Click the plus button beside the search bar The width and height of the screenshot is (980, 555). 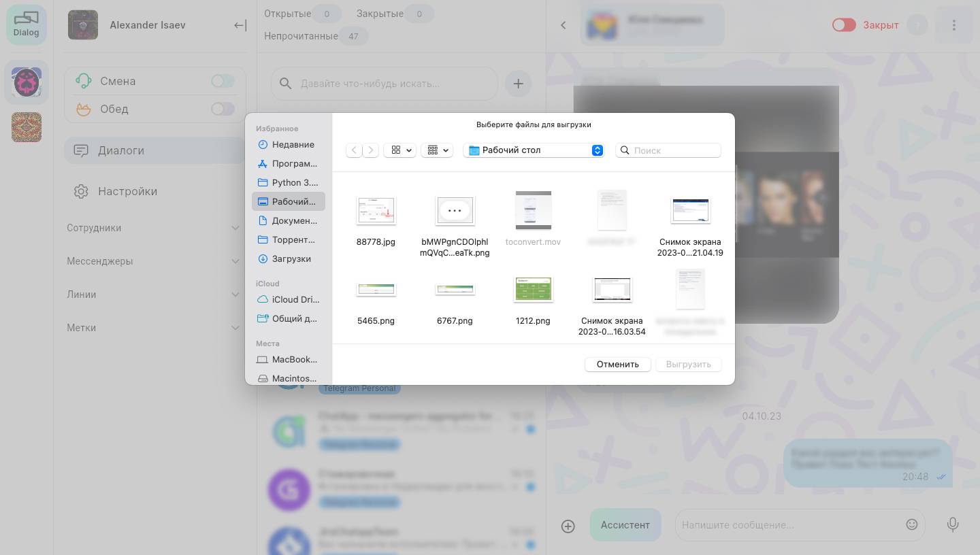518,84
